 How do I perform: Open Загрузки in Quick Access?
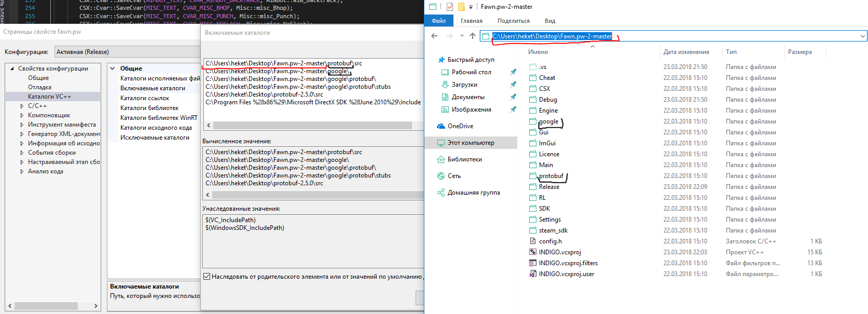464,85
